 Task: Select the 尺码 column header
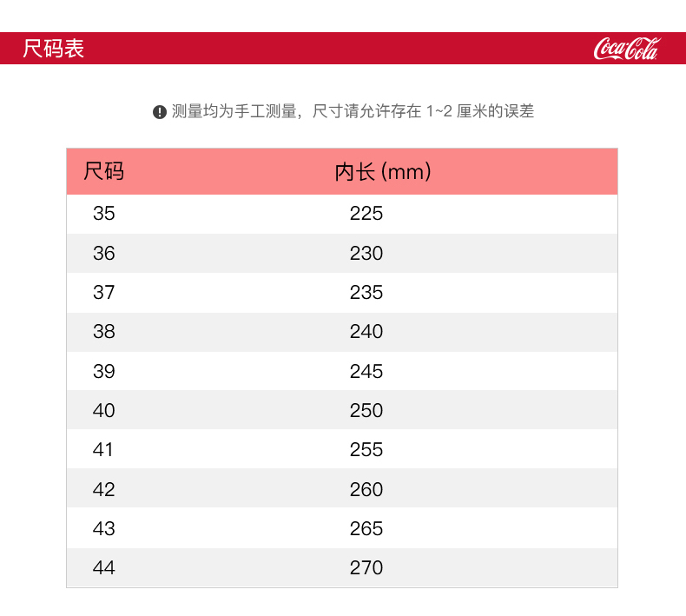[x=104, y=171]
